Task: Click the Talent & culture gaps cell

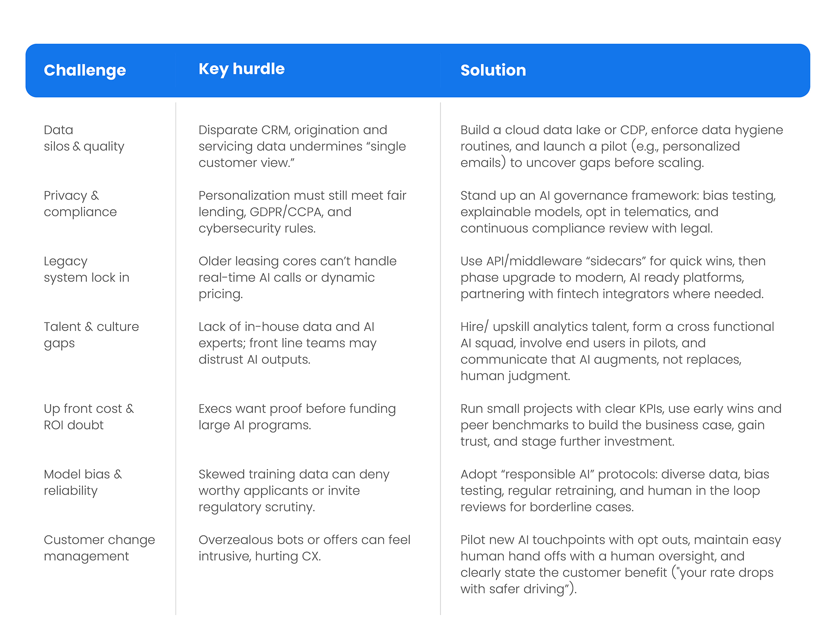Action: pos(91,335)
